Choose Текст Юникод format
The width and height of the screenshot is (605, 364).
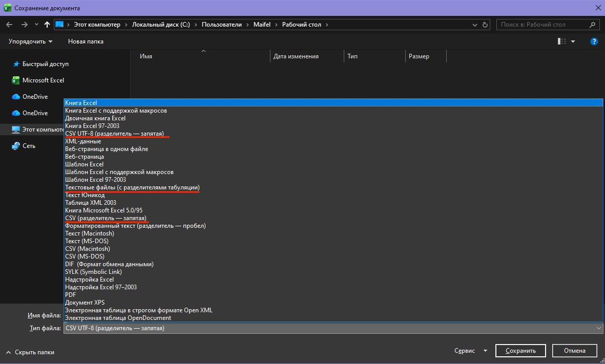(333, 195)
